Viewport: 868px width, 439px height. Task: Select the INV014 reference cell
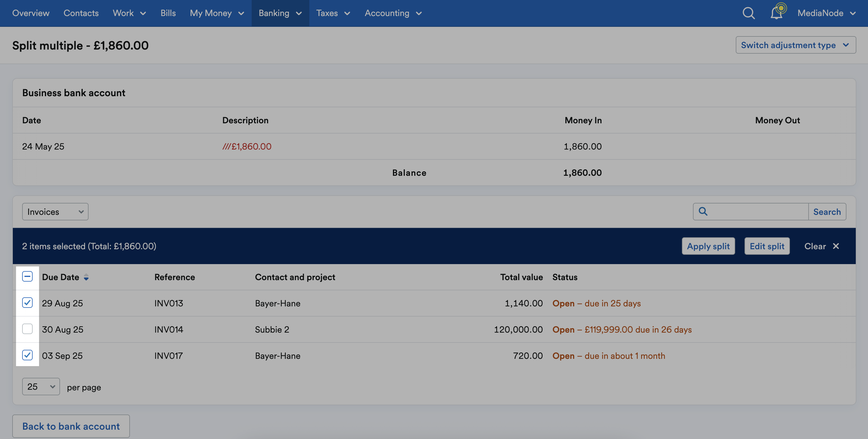click(168, 329)
